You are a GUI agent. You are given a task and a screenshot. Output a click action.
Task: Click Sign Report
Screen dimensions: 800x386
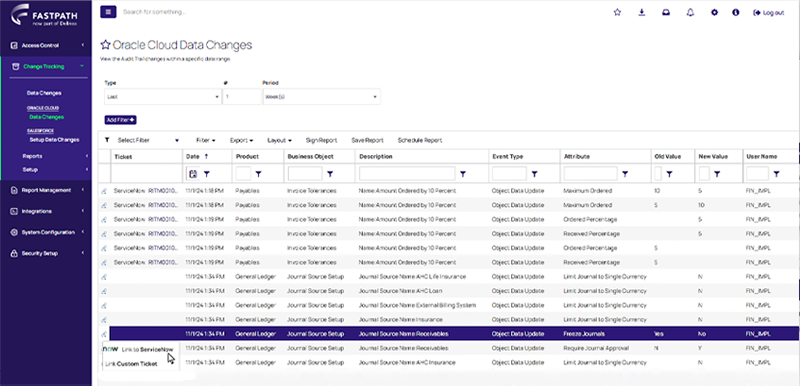tap(321, 140)
